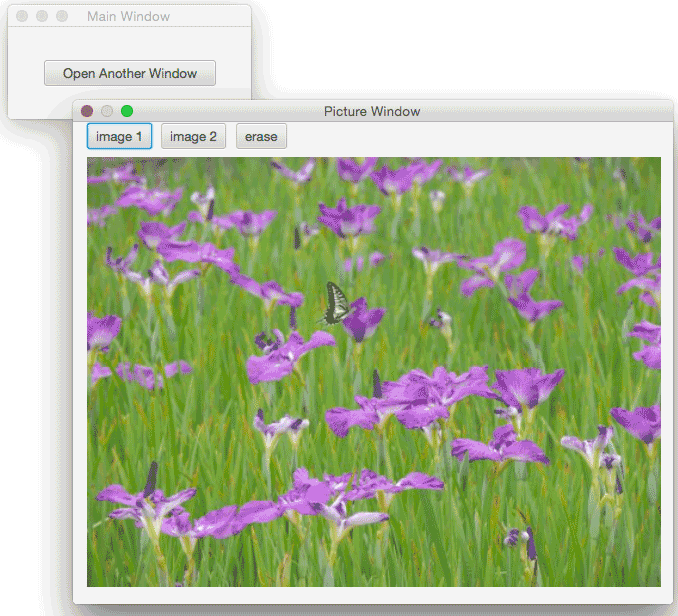Close Main Window with its leftmost button
This screenshot has height=616, width=678.
[22, 16]
